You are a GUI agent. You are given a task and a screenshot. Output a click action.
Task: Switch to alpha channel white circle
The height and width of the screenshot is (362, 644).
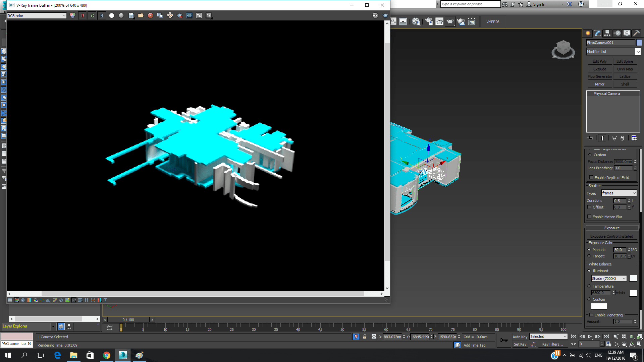(x=112, y=15)
